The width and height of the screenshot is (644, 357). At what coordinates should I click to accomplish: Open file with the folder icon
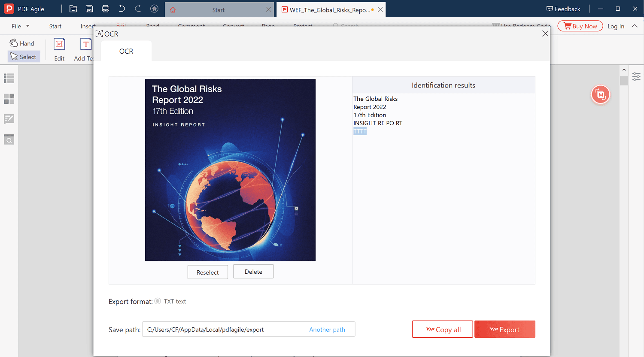(x=73, y=9)
